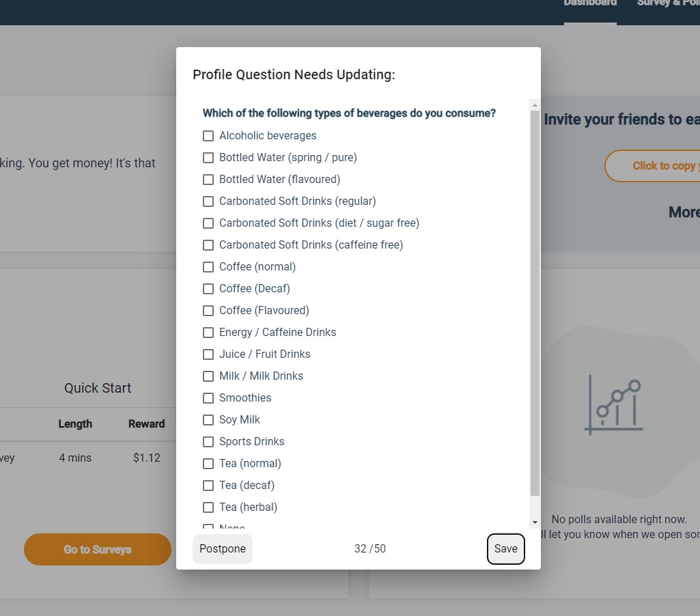This screenshot has height=616, width=700.
Task: Save the beverage profile answers
Action: click(x=505, y=548)
